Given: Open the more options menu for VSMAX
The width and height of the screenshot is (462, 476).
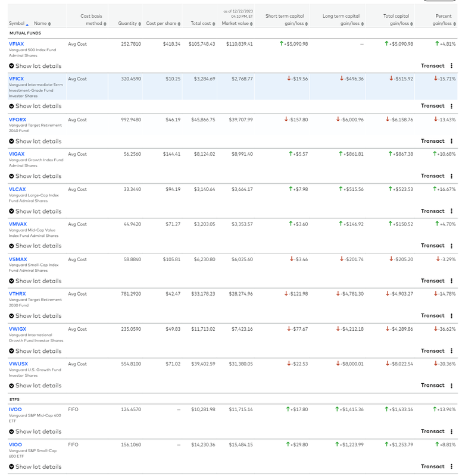Looking at the screenshot, I should click(x=451, y=281).
